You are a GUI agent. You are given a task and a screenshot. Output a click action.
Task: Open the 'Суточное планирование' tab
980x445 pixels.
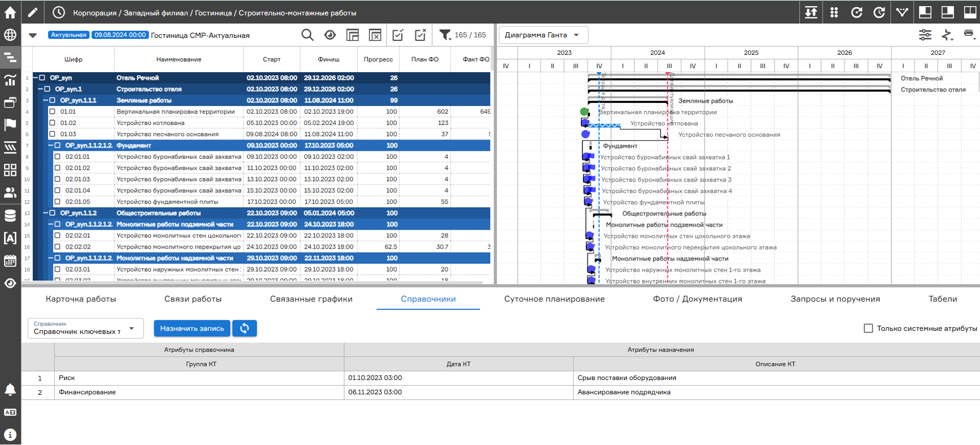coord(554,299)
